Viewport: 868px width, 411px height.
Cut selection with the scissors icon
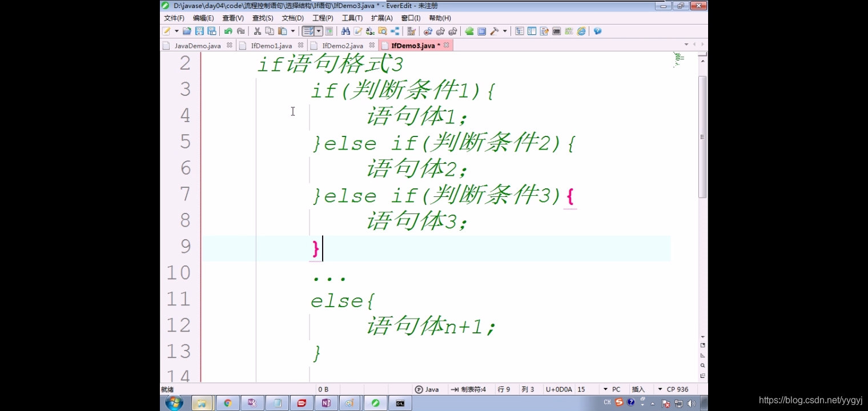point(258,31)
